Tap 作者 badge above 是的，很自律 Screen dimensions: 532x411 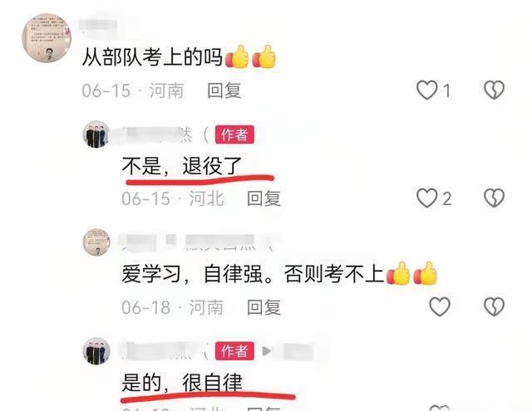pyautogui.click(x=234, y=351)
